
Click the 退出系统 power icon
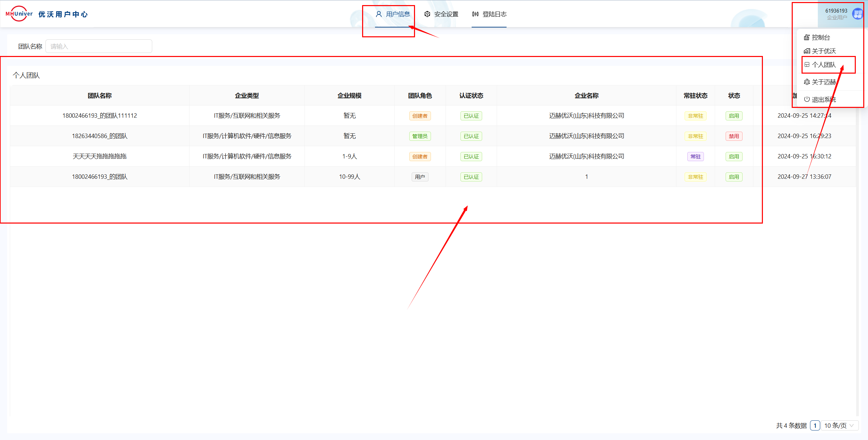(807, 99)
